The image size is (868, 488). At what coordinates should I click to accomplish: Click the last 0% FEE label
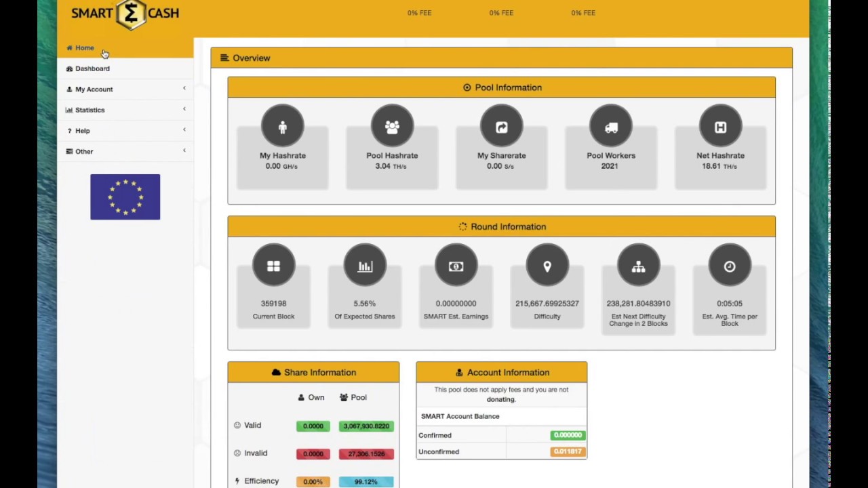click(x=583, y=13)
